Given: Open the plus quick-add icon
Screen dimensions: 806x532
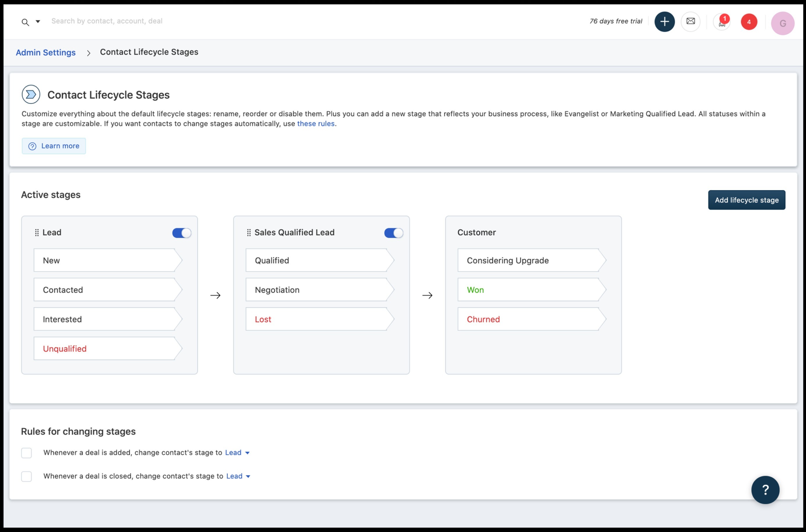Looking at the screenshot, I should 664,22.
